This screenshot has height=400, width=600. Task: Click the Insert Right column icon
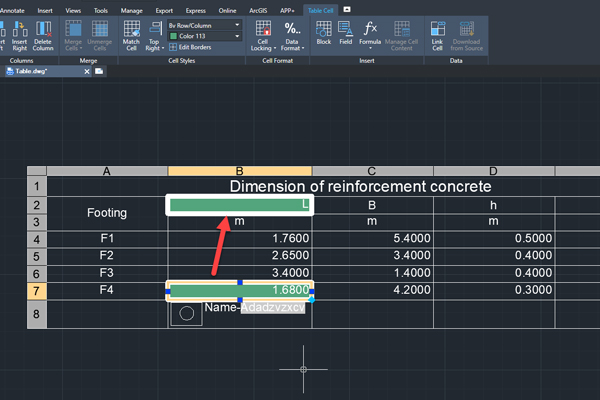pyautogui.click(x=20, y=36)
